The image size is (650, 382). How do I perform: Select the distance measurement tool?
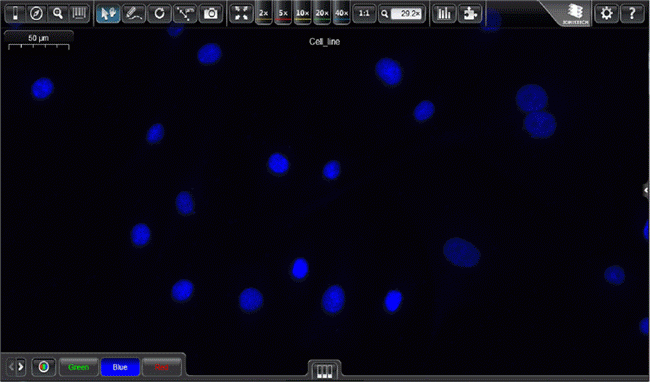coord(185,14)
